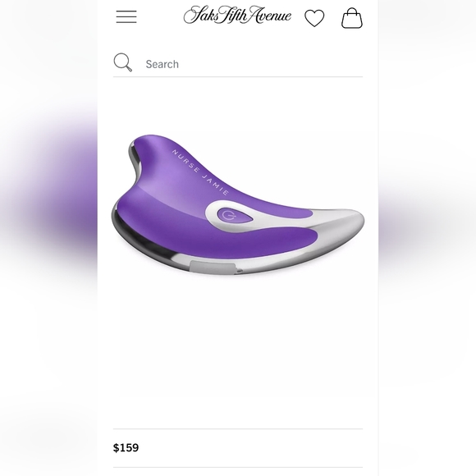476x476 pixels.
Task: Go to the Saks Fifth Avenue homepage logo
Action: point(237,15)
